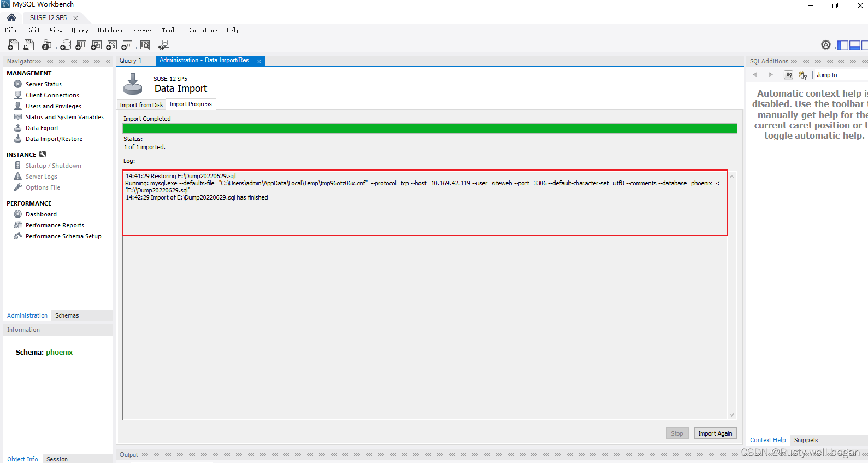
Task: Open Startup / Shutdown item
Action: pos(54,166)
